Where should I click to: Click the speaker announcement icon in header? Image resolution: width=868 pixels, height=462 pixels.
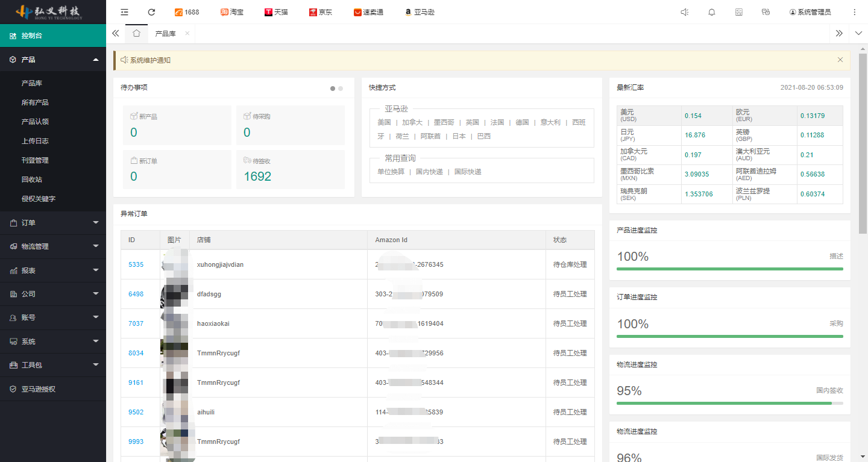(x=684, y=12)
